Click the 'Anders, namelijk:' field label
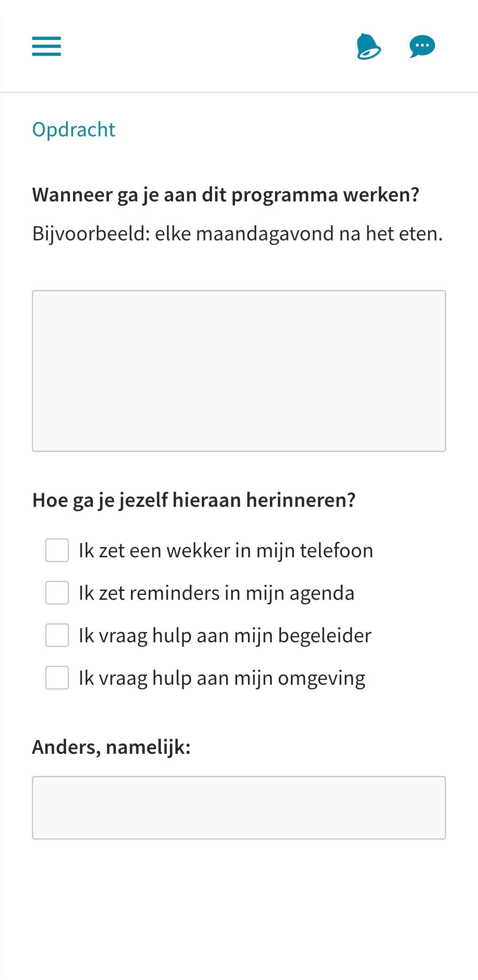 tap(112, 747)
